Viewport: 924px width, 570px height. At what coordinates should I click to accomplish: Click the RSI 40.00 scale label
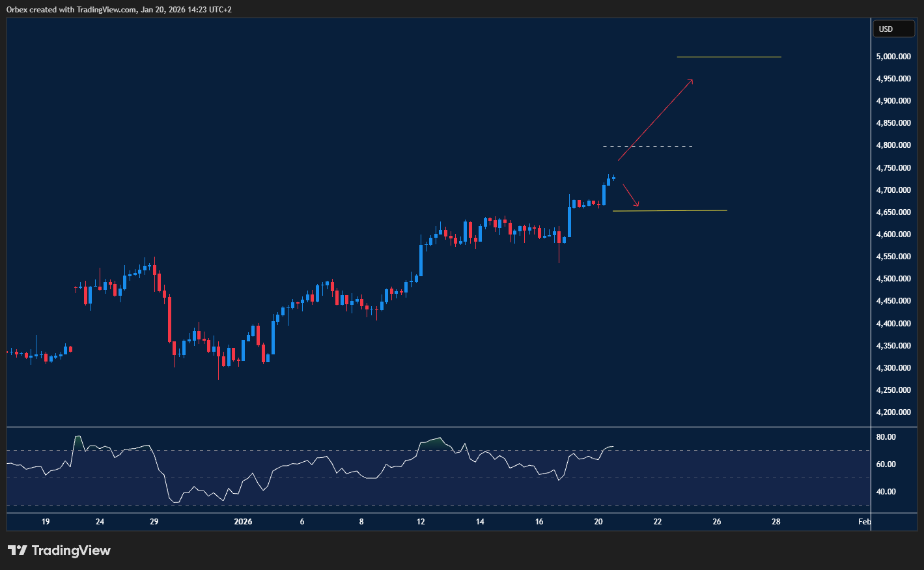tap(886, 492)
